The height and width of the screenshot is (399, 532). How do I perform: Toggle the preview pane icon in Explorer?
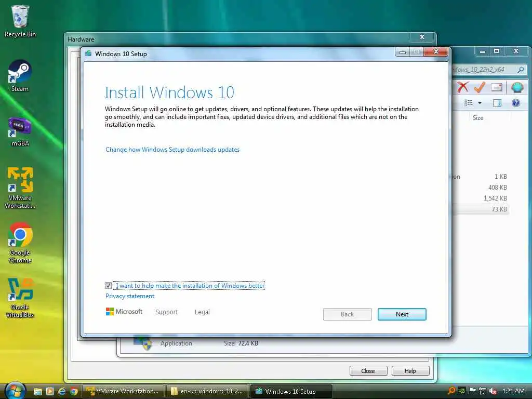coord(497,103)
